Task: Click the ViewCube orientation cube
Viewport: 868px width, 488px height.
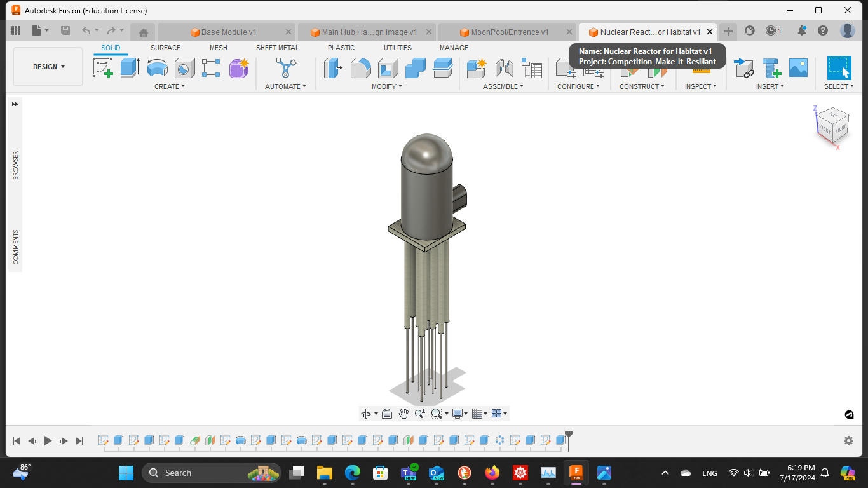Action: click(x=832, y=126)
